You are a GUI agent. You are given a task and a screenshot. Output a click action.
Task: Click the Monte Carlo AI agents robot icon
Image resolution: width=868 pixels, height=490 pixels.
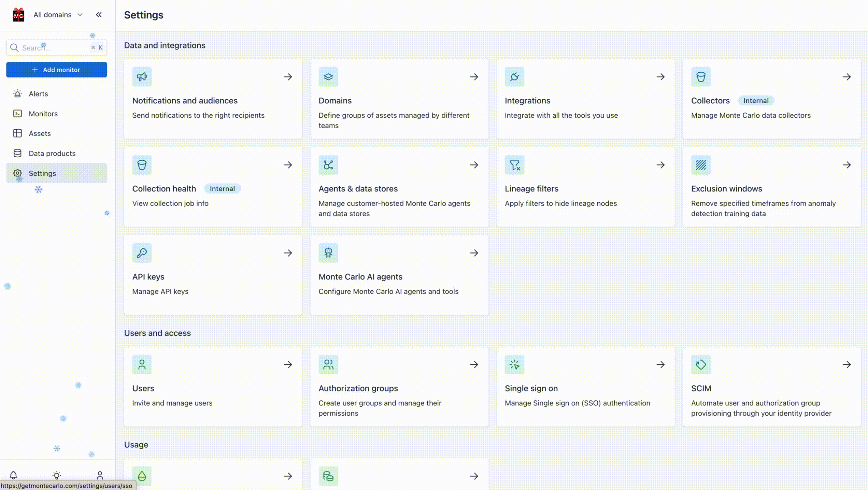(328, 253)
